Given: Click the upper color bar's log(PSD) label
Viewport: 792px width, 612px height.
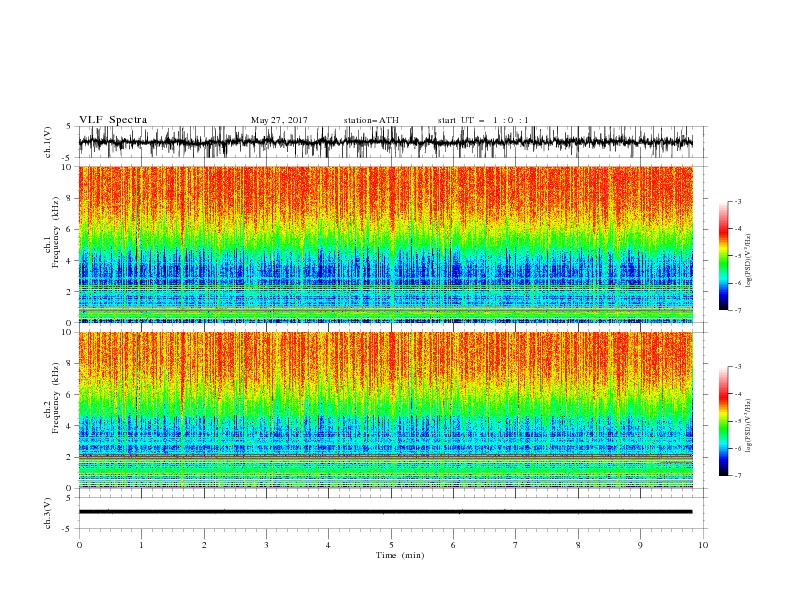Looking at the screenshot, I should [749, 261].
